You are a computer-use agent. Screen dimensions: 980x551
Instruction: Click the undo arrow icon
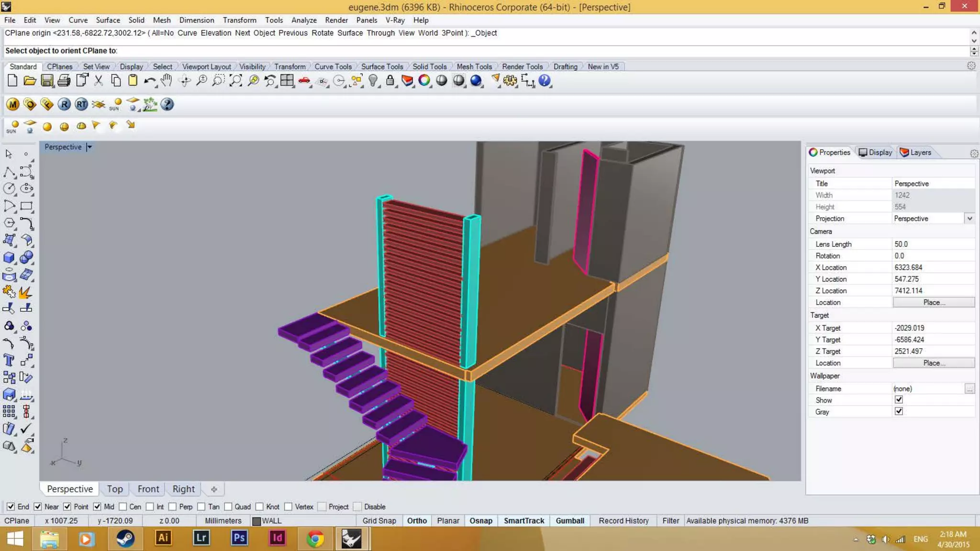[x=149, y=80]
